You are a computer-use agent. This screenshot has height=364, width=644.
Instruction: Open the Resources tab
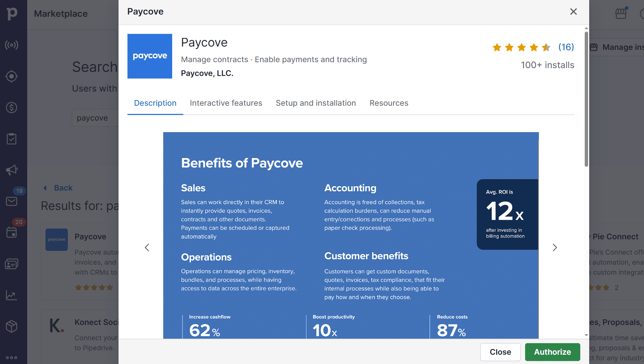pos(389,103)
